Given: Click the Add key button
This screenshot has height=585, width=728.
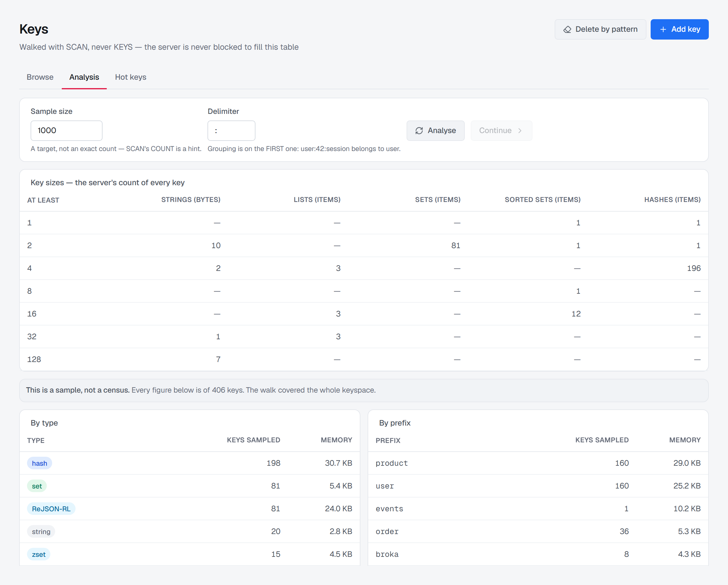Looking at the screenshot, I should 679,29.
